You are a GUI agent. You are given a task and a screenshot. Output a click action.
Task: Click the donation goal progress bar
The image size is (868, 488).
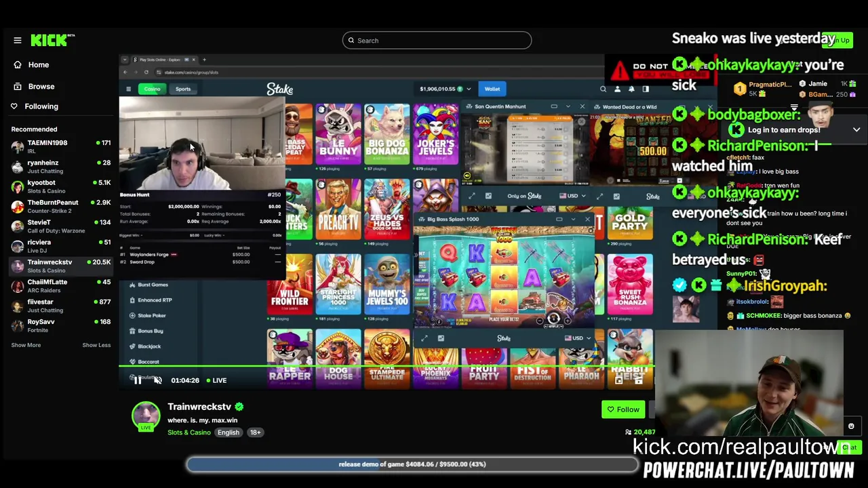coord(412,464)
